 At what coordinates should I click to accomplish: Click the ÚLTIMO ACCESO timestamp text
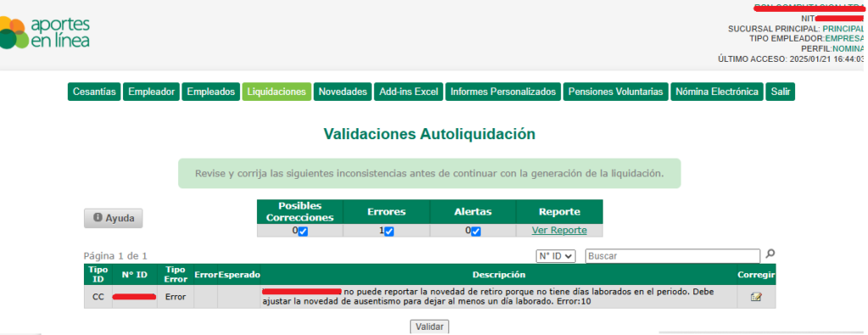pos(791,59)
